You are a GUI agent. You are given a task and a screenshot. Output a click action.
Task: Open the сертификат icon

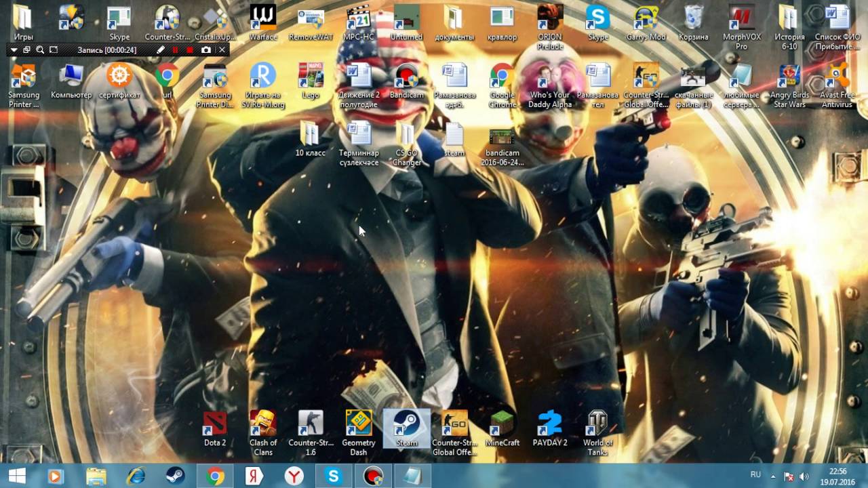[x=119, y=81]
